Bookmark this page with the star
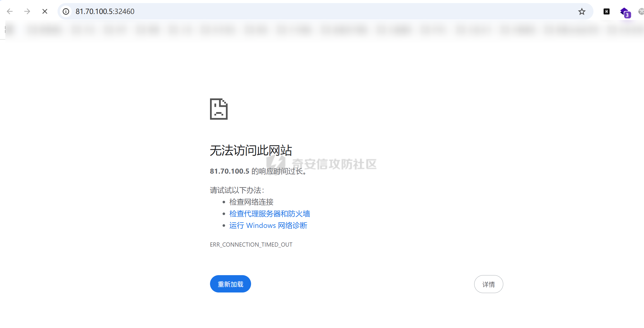644x328 pixels. pyautogui.click(x=582, y=11)
